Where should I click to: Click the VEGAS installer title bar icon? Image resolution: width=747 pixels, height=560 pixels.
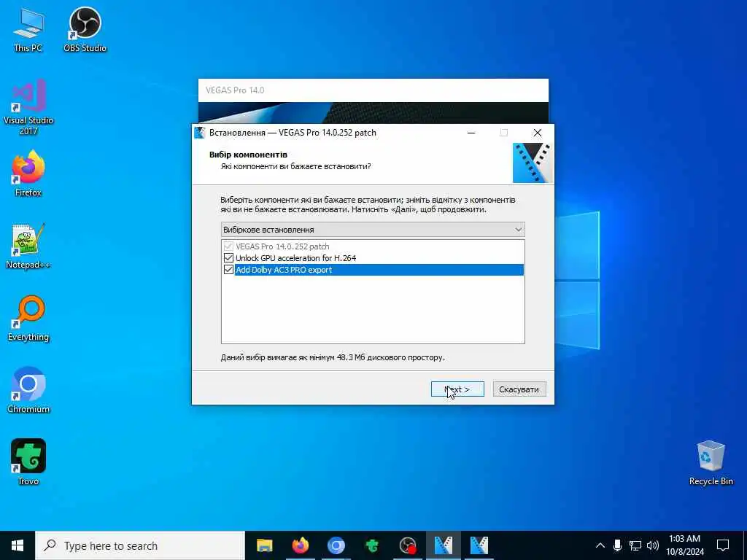[200, 133]
